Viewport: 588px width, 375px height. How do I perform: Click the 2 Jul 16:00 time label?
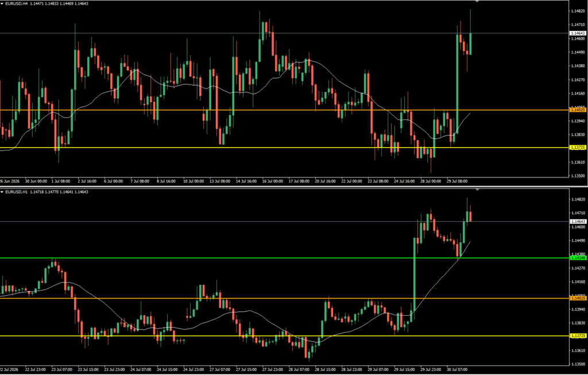(x=86, y=181)
